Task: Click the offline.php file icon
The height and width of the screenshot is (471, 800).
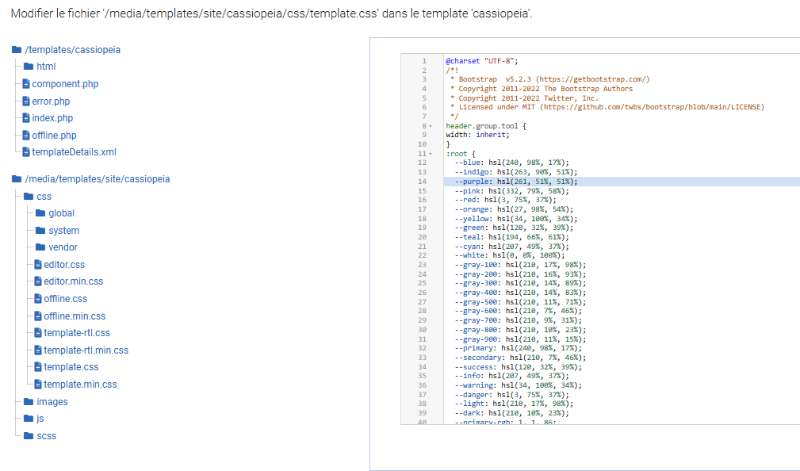Action: [26, 135]
